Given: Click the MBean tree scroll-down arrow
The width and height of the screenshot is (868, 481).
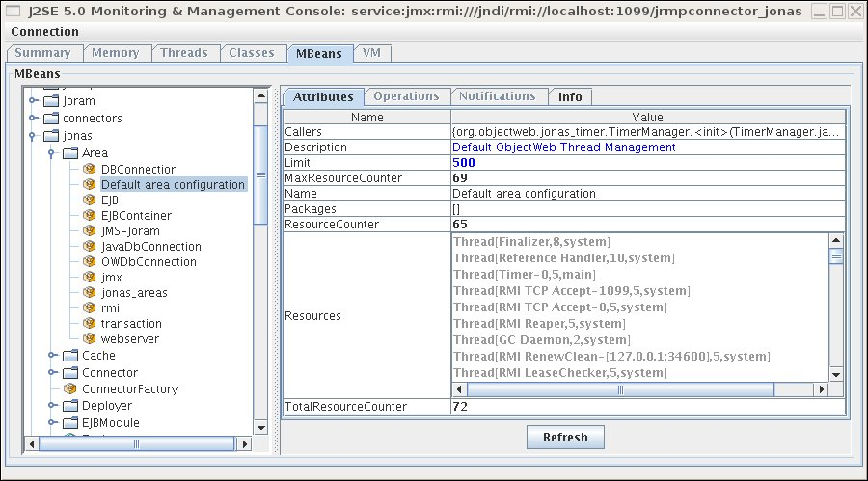Looking at the screenshot, I should [261, 428].
